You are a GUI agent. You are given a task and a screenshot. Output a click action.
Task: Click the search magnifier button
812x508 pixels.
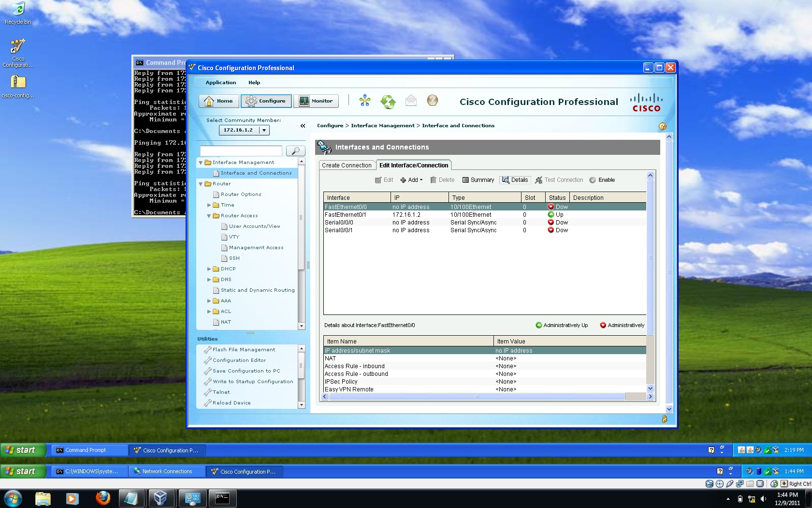click(x=295, y=151)
